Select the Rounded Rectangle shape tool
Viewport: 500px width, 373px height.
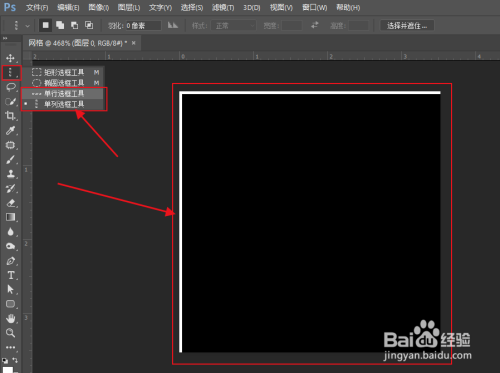pos(10,304)
